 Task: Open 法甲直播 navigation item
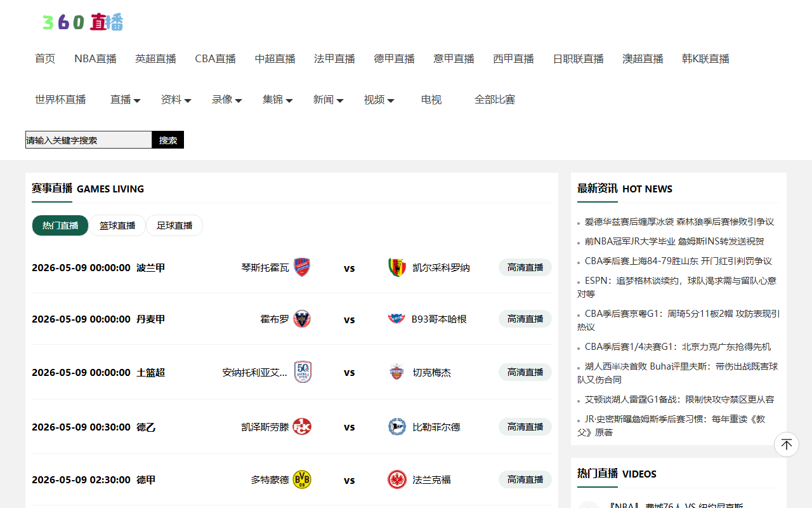click(x=335, y=58)
